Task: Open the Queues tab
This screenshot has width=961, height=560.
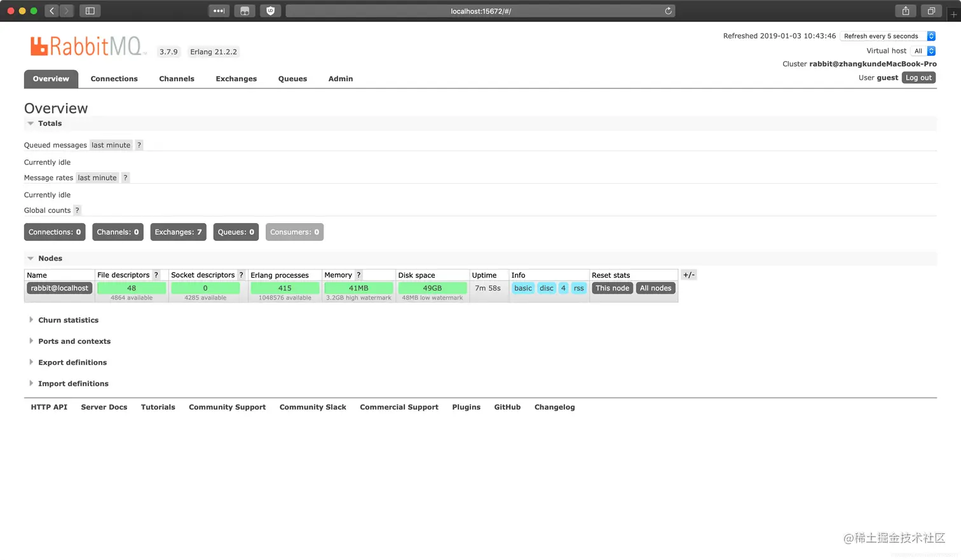Action: tap(292, 79)
